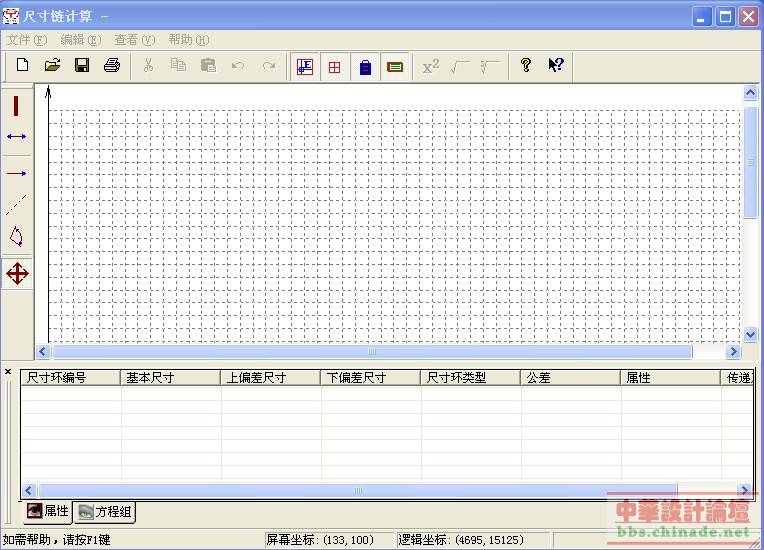
Task: Toggle the coordinate axes toolbar button
Action: point(305,67)
